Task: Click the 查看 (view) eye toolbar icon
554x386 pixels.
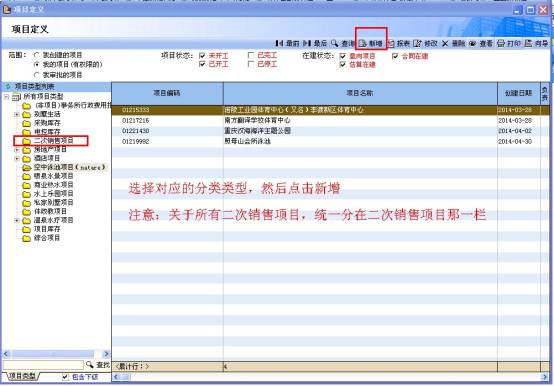Action: [x=472, y=44]
